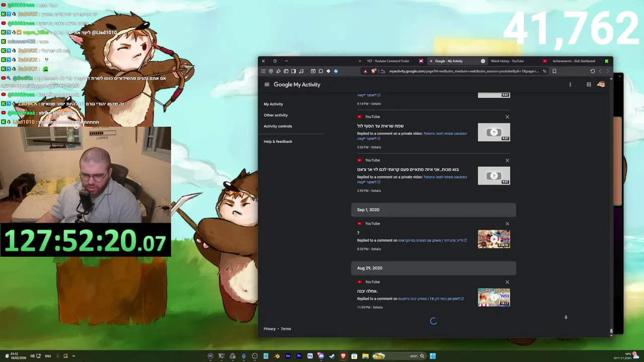Open Details for the 11:09 PM entry
The height and width of the screenshot is (362, 644).
[377, 307]
